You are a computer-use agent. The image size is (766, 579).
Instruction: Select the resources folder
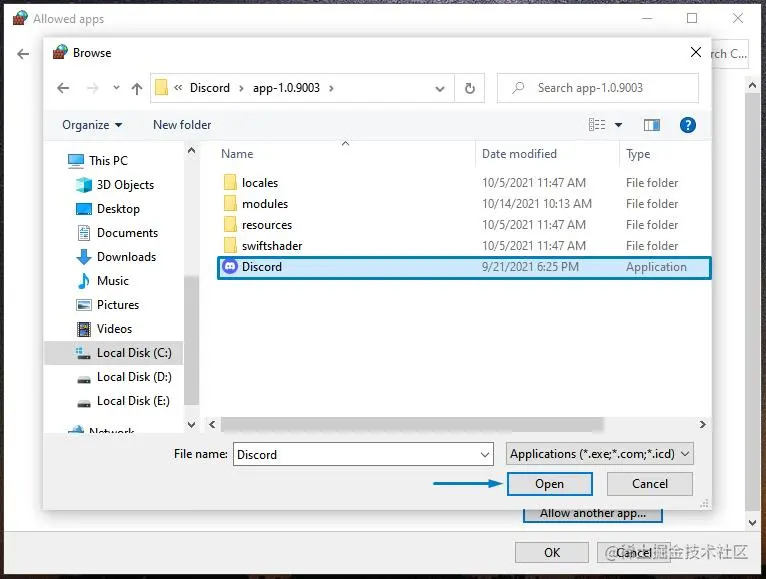464,225
